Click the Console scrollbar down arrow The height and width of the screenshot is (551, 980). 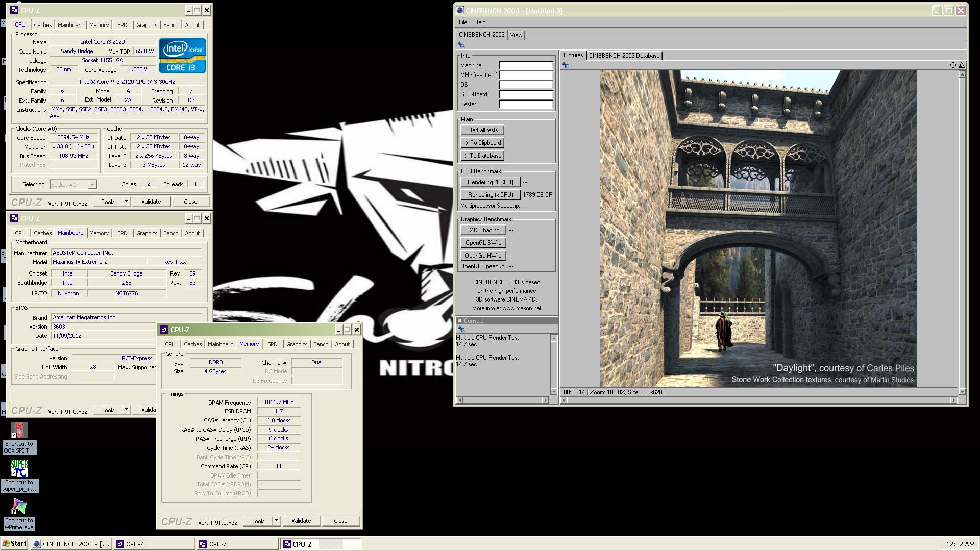click(554, 391)
